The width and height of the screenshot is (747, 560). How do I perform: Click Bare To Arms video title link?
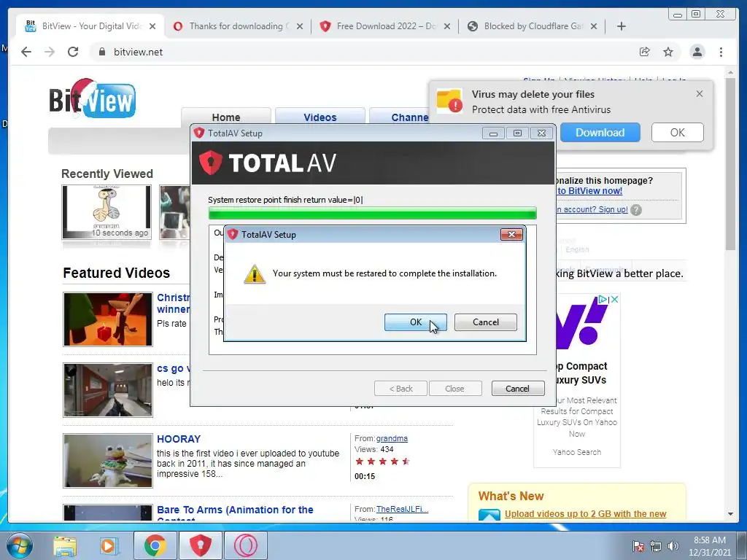pyautogui.click(x=235, y=510)
